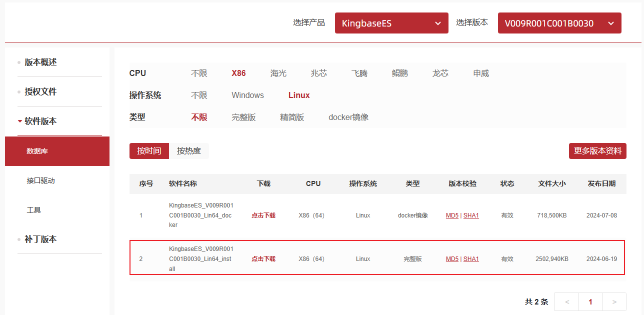Select 数据库 in the sidebar
Viewport: 644px width, 315px height.
tap(57, 151)
